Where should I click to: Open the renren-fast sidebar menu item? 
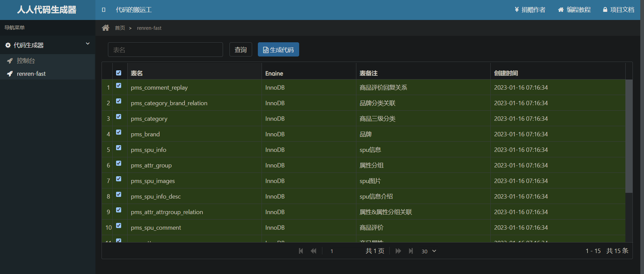[31, 74]
